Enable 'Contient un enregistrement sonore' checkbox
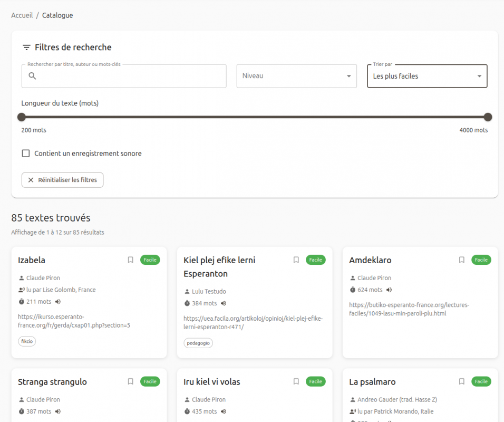Image resolution: width=504 pixels, height=422 pixels. (x=26, y=154)
